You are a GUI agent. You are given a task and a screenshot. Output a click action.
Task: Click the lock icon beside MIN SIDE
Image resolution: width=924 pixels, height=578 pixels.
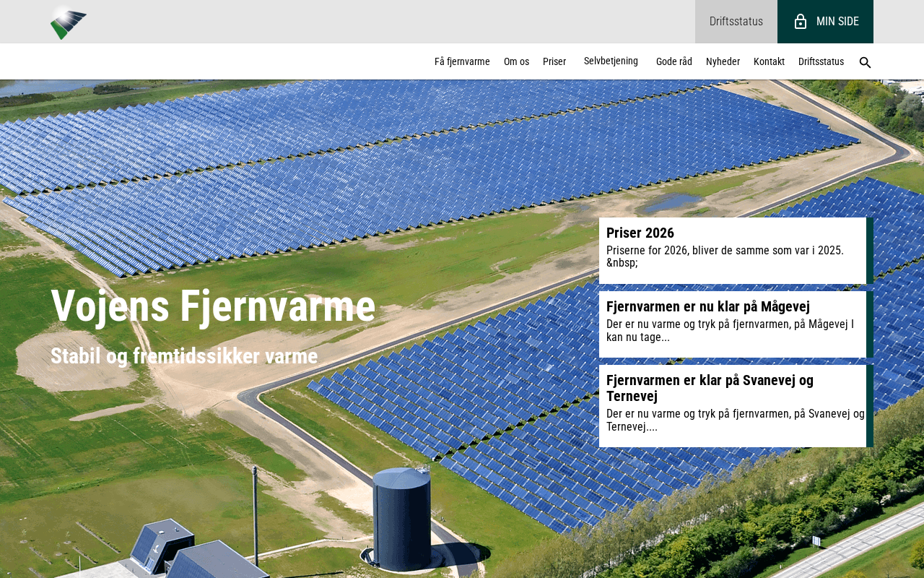click(x=801, y=22)
